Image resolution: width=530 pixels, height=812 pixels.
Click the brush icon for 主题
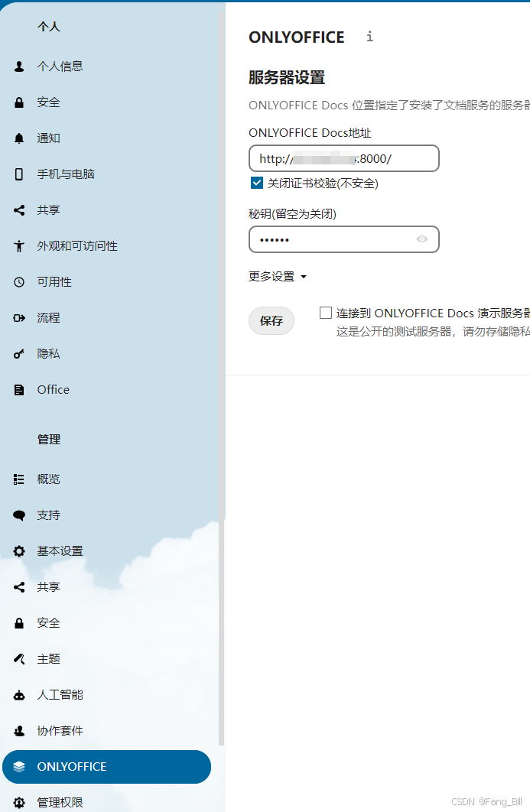click(x=19, y=659)
